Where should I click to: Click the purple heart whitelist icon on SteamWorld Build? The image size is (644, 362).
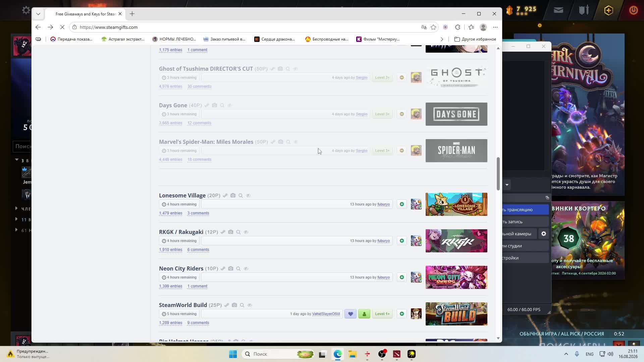[x=350, y=314]
